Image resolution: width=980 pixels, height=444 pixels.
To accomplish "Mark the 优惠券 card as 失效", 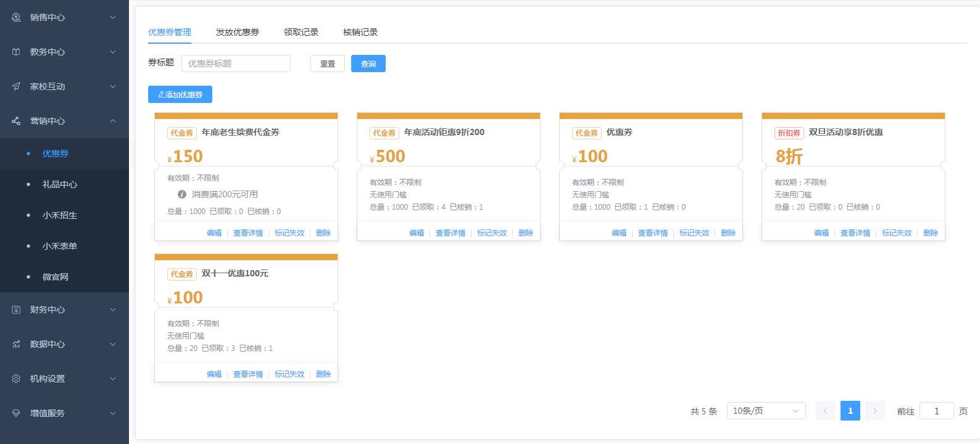I will coord(694,233).
